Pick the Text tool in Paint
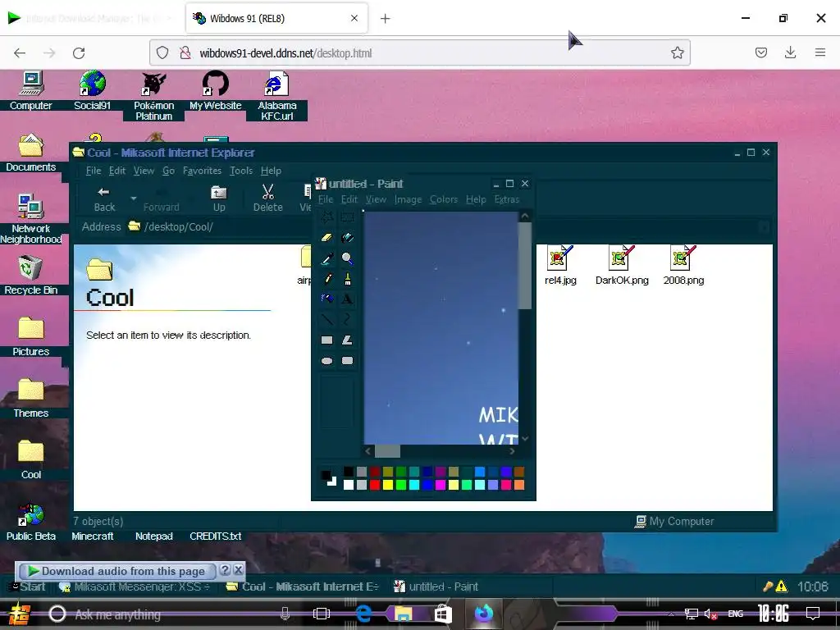The height and width of the screenshot is (630, 840). (x=347, y=299)
